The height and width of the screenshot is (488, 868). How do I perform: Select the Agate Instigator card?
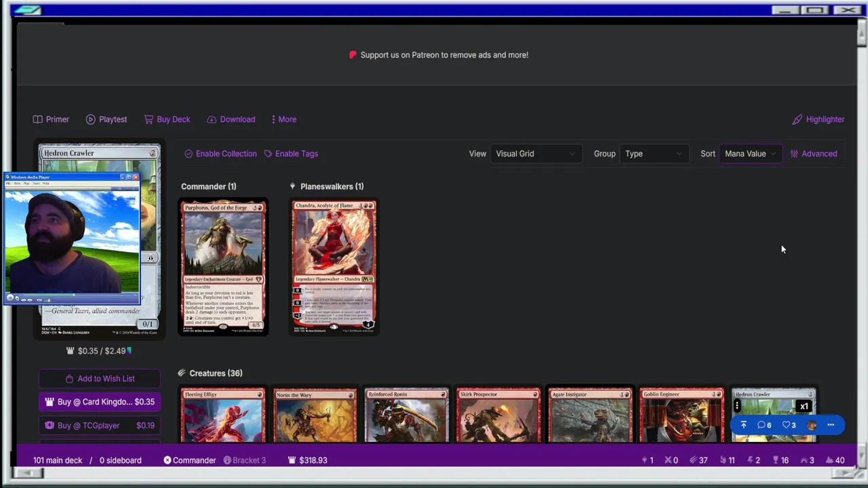(x=590, y=415)
